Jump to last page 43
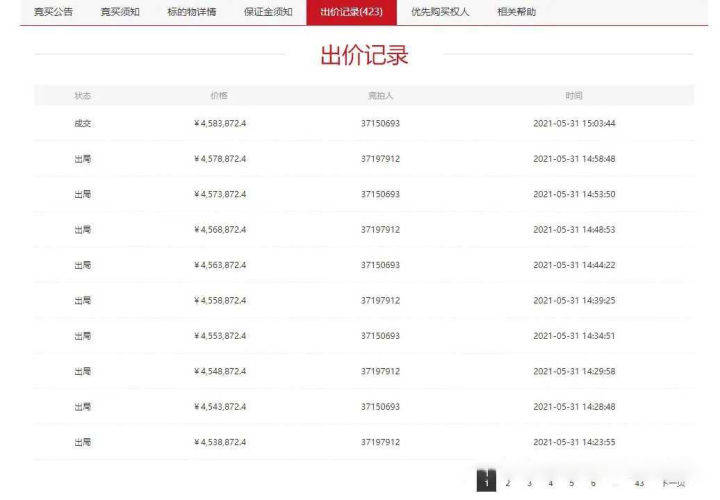Image resolution: width=720 pixels, height=500 pixels. tap(639, 483)
